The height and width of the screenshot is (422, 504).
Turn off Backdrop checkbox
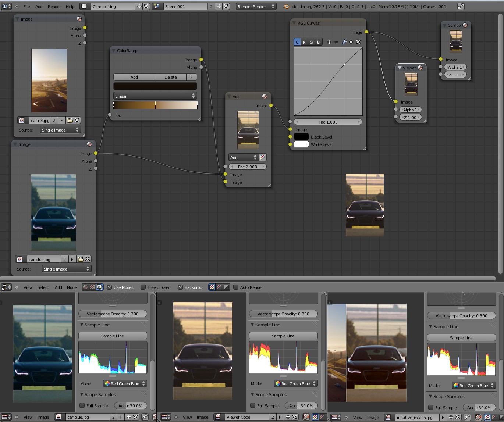pyautogui.click(x=180, y=287)
